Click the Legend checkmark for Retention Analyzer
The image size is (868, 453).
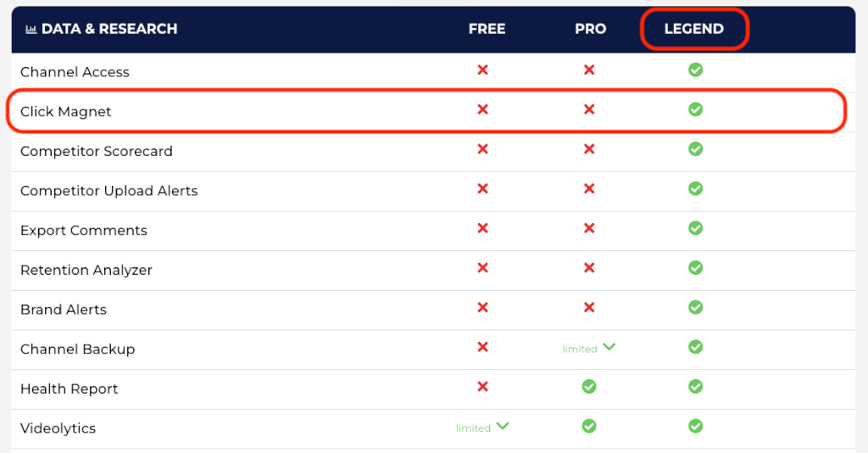click(x=695, y=268)
